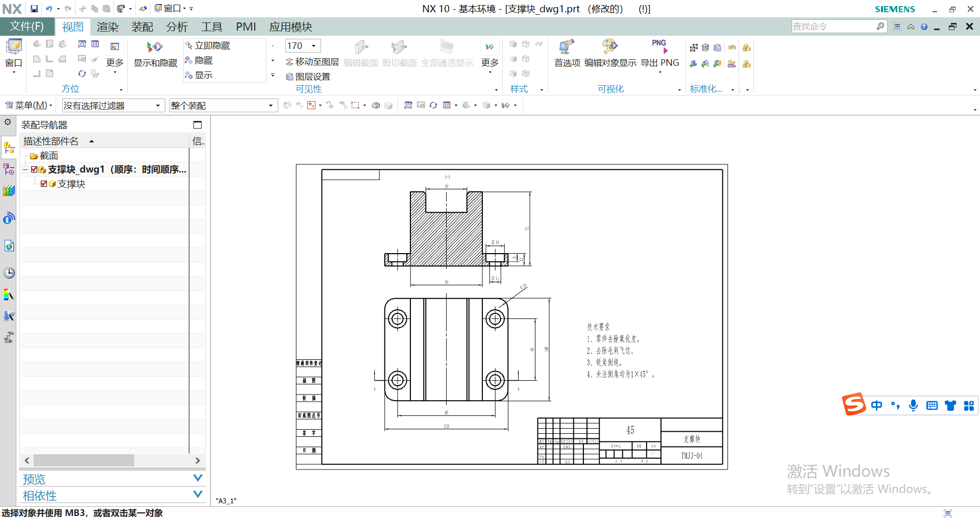This screenshot has width=980, height=519.
Task: Open the color palette sidebar icon
Action: (9, 294)
